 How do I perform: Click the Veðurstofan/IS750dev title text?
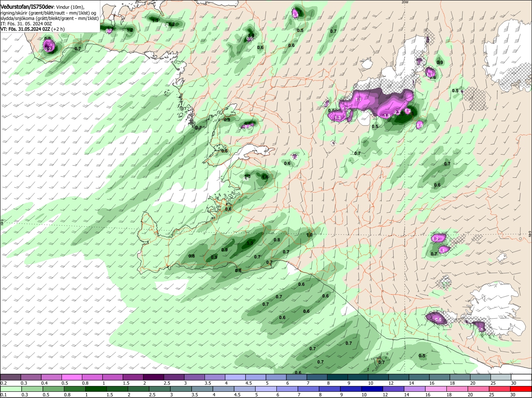27,7
